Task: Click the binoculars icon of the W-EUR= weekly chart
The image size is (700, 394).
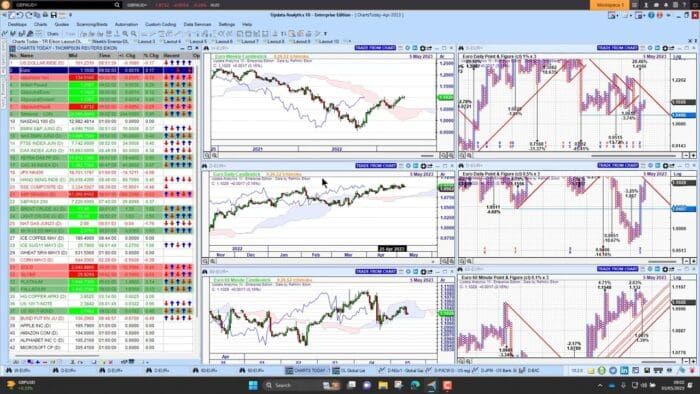Action: (206, 48)
